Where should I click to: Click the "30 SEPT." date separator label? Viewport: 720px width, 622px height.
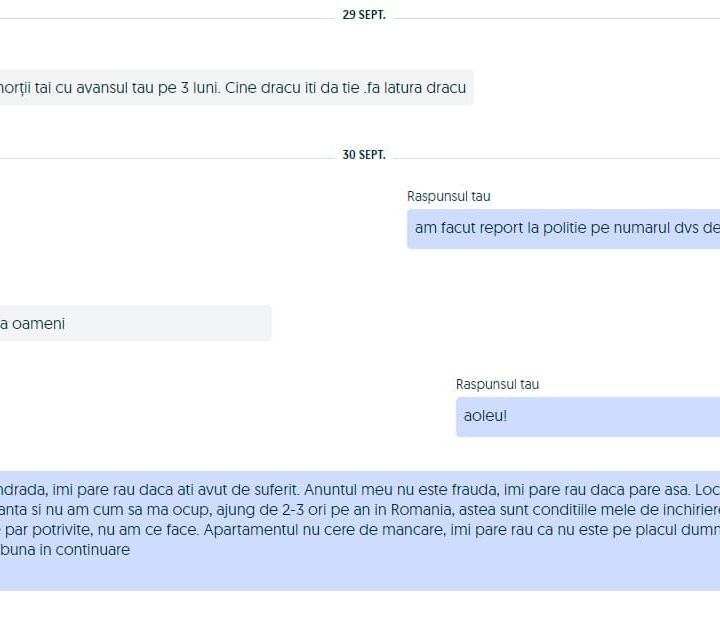click(x=364, y=156)
